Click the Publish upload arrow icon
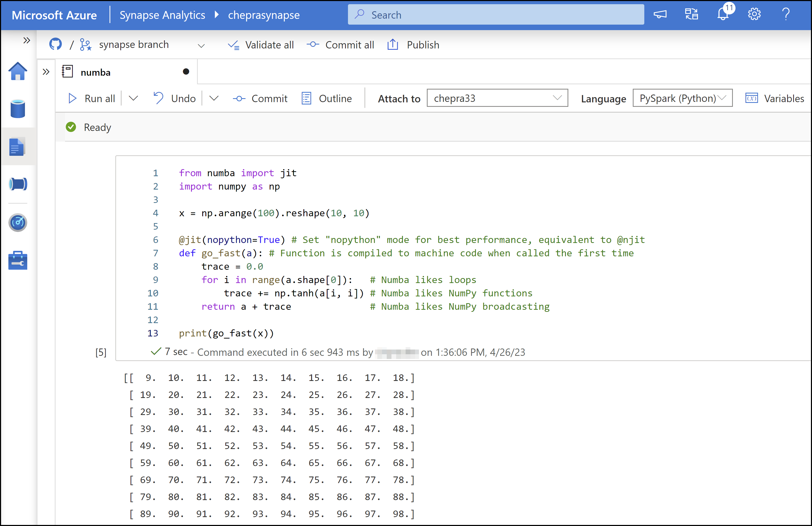Screen dimensions: 812x526 point(393,44)
